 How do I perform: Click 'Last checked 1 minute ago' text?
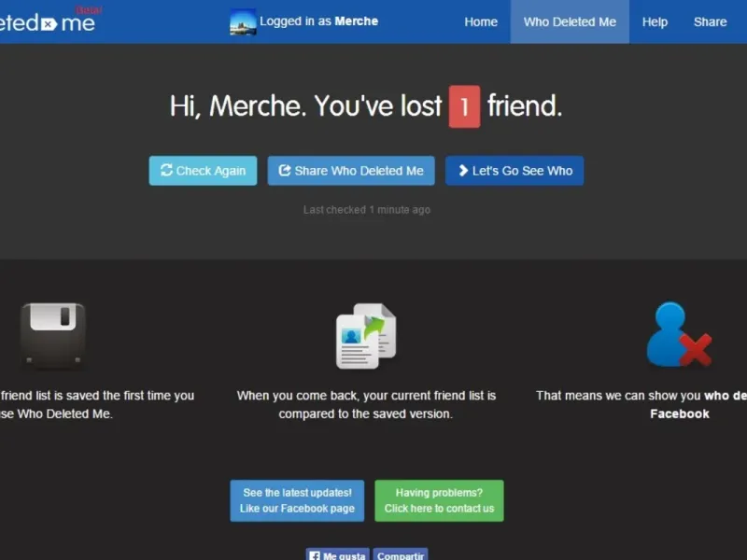[x=367, y=210]
